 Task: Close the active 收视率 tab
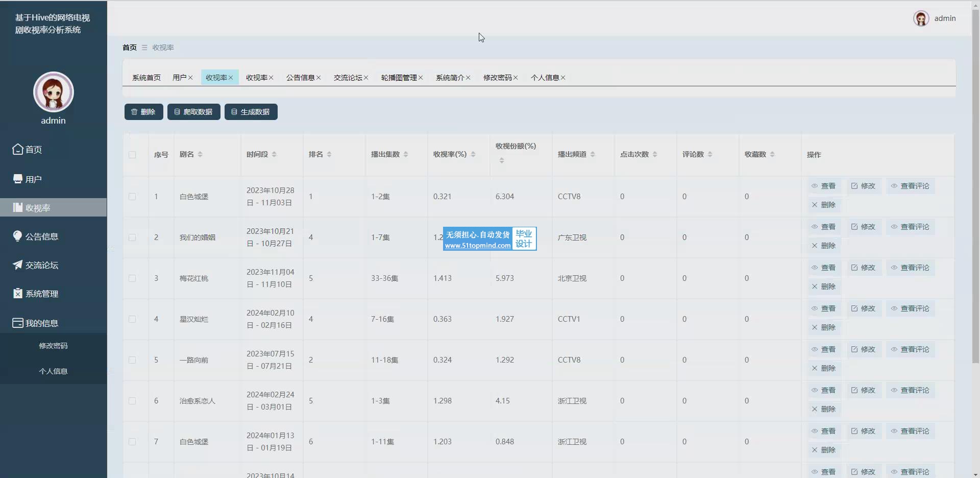(231, 78)
